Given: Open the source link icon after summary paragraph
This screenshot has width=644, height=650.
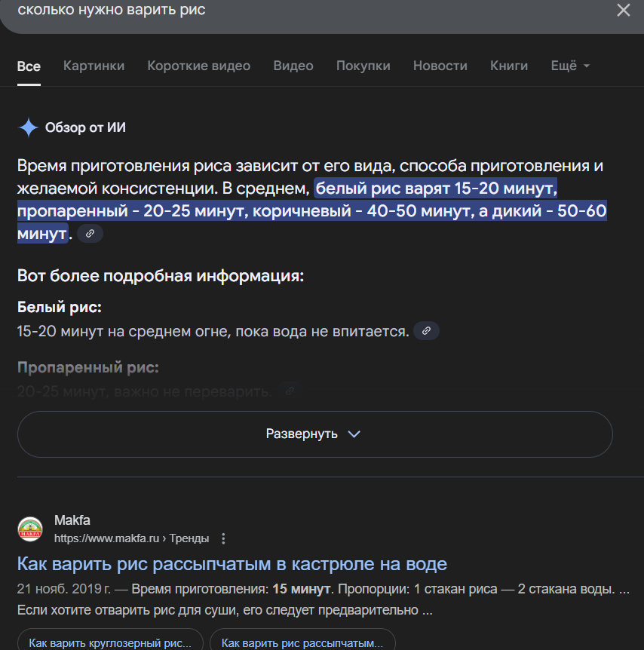Looking at the screenshot, I should click(90, 234).
